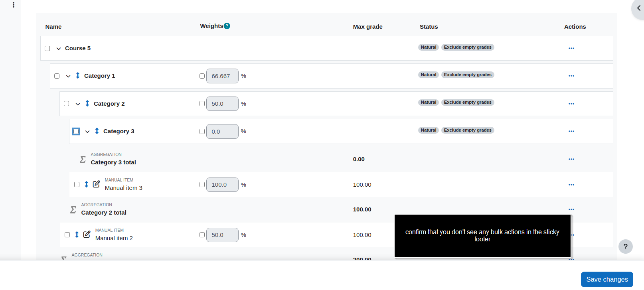Click the Category 1 name
644x290 pixels.
[99, 76]
